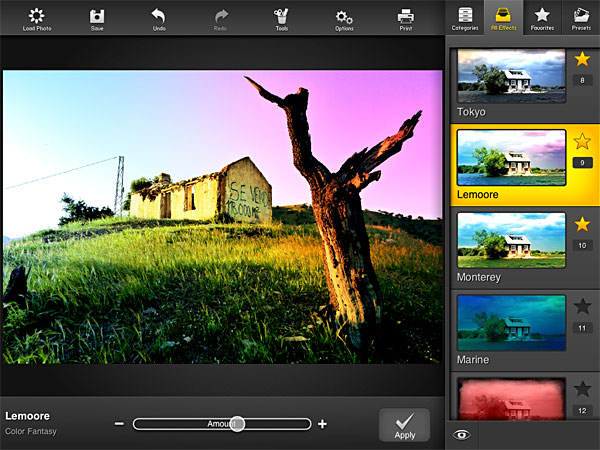Toggle favorite star for Monterey

coord(582,224)
